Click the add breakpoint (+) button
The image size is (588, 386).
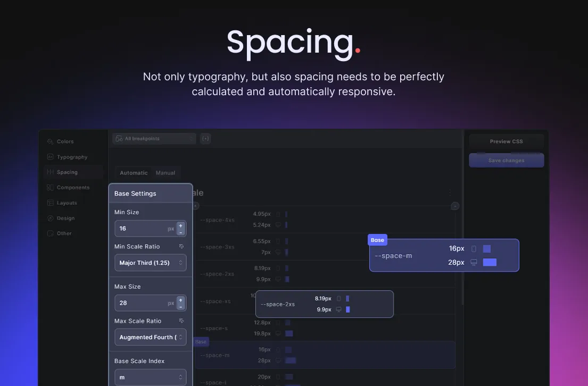[205, 139]
